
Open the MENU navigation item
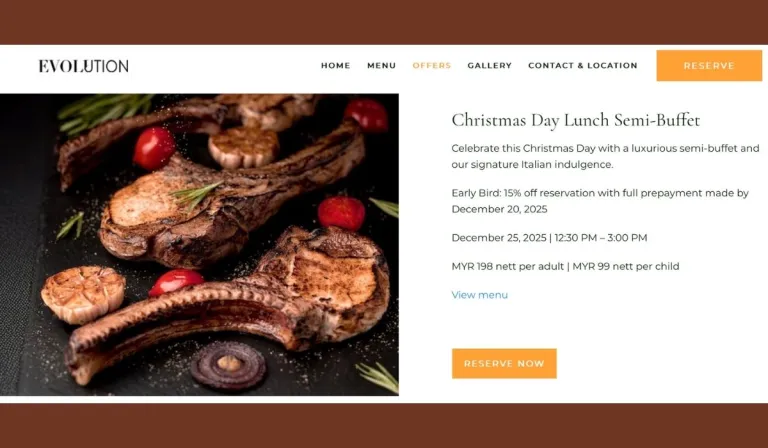[382, 66]
